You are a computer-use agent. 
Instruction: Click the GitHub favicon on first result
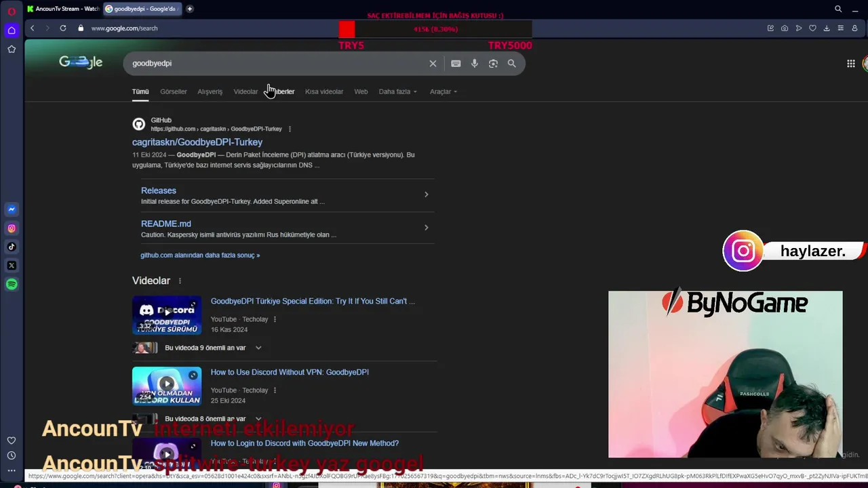(138, 125)
